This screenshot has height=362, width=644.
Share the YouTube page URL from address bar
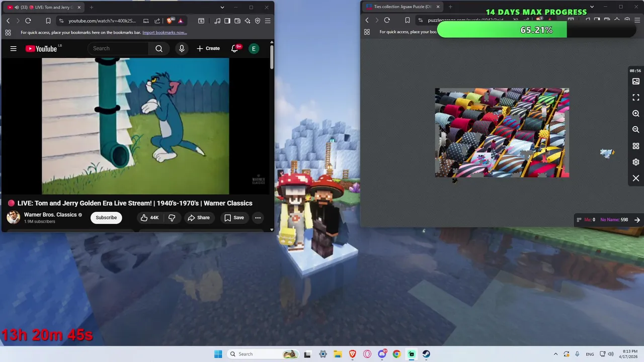[x=157, y=21]
